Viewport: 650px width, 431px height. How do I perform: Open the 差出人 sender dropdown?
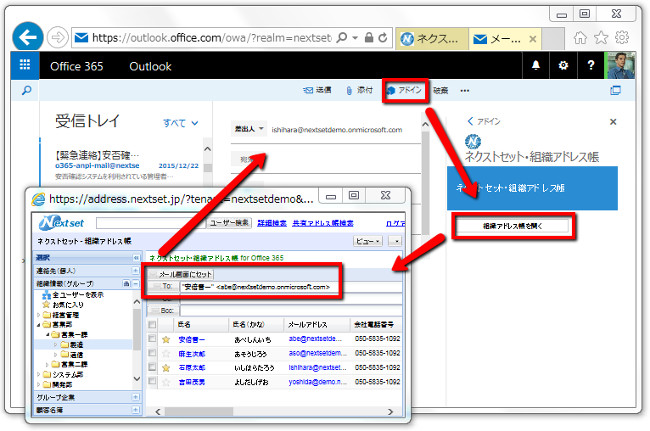click(248, 129)
